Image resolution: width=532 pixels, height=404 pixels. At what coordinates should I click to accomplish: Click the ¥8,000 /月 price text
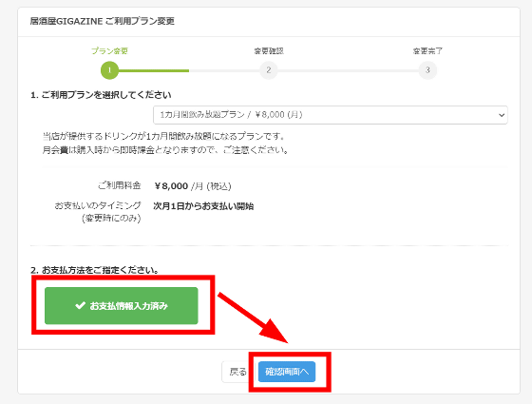coord(193,186)
